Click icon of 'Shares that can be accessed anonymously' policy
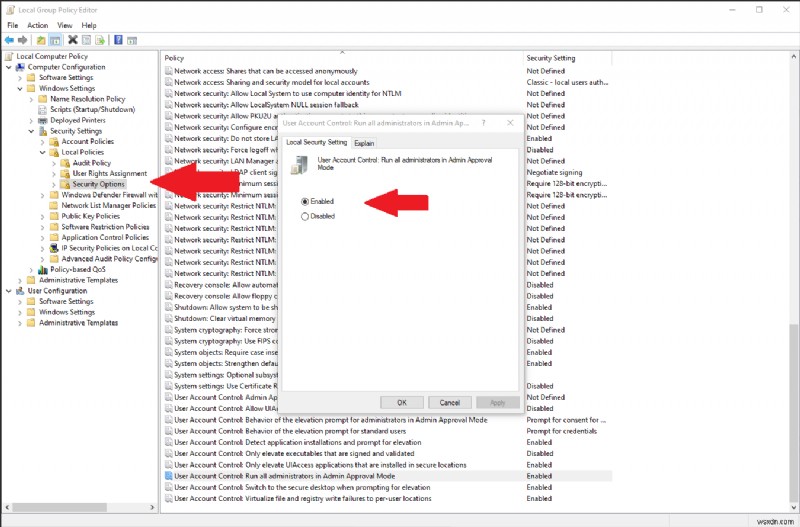 point(169,71)
